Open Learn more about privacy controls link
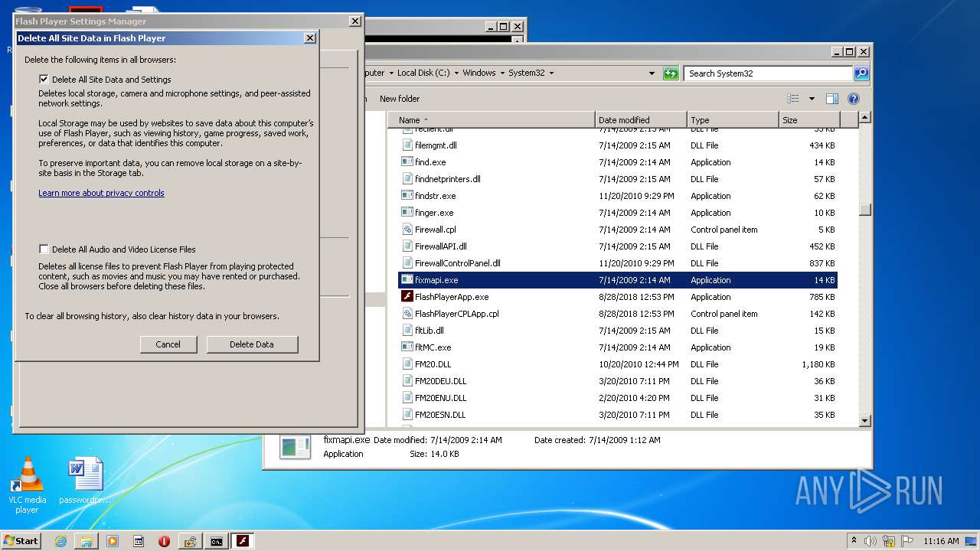 (x=101, y=193)
